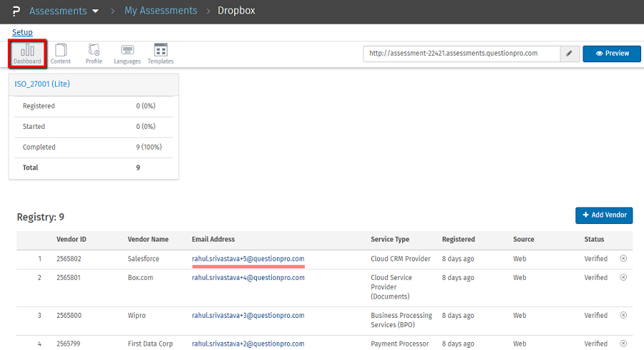The width and height of the screenshot is (644, 350).
Task: Click the QuestionPro logo icon
Action: [16, 11]
